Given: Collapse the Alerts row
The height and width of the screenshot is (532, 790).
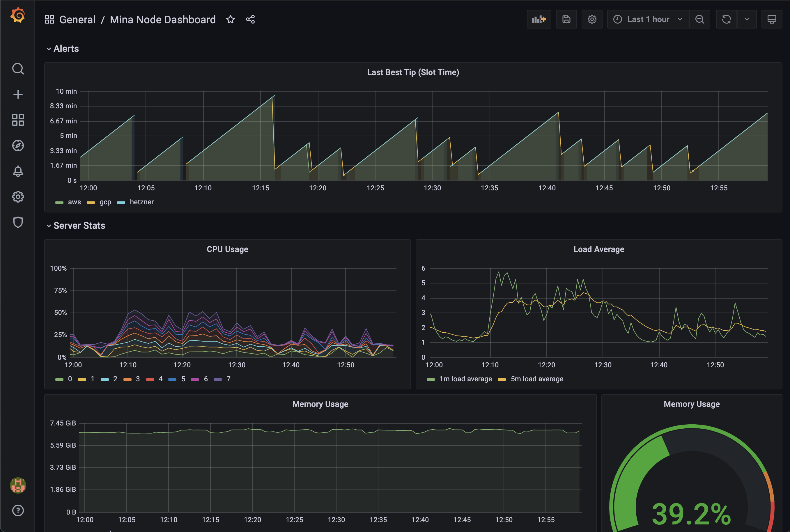Looking at the screenshot, I should (66, 49).
